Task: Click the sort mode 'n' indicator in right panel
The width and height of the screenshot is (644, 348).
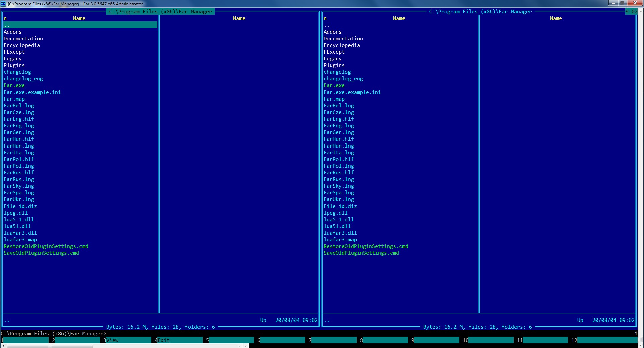Action: [x=325, y=18]
